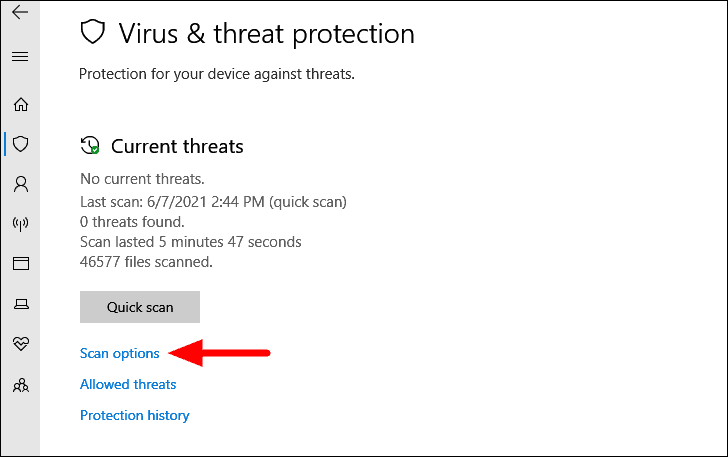Select Virus & threat protection sidebar shield
This screenshot has width=728, height=457.
[20, 144]
